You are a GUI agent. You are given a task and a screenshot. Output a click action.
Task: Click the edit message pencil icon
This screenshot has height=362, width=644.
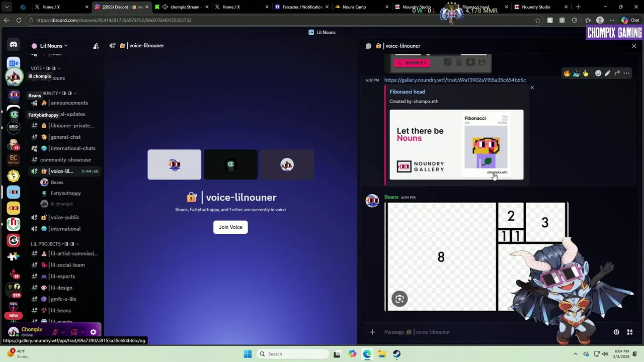(x=608, y=73)
